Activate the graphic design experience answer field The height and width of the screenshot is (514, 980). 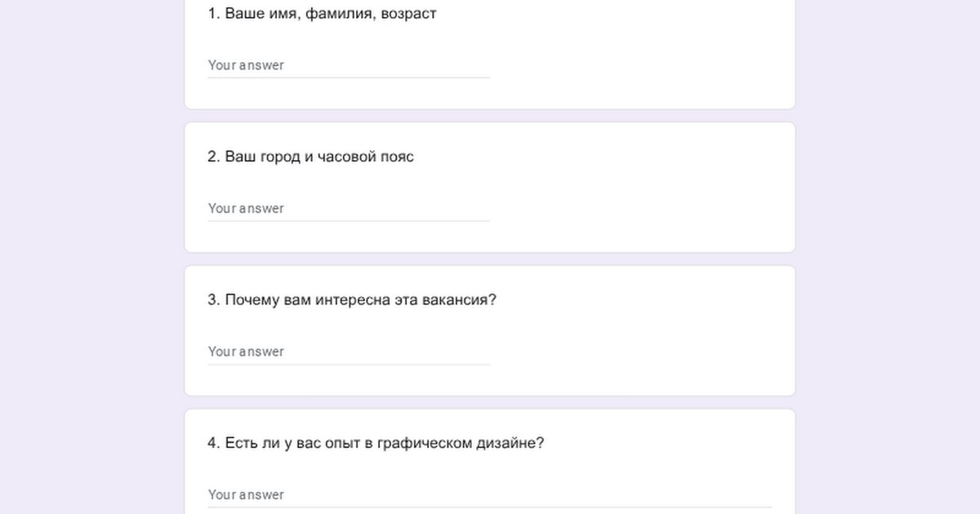490,494
